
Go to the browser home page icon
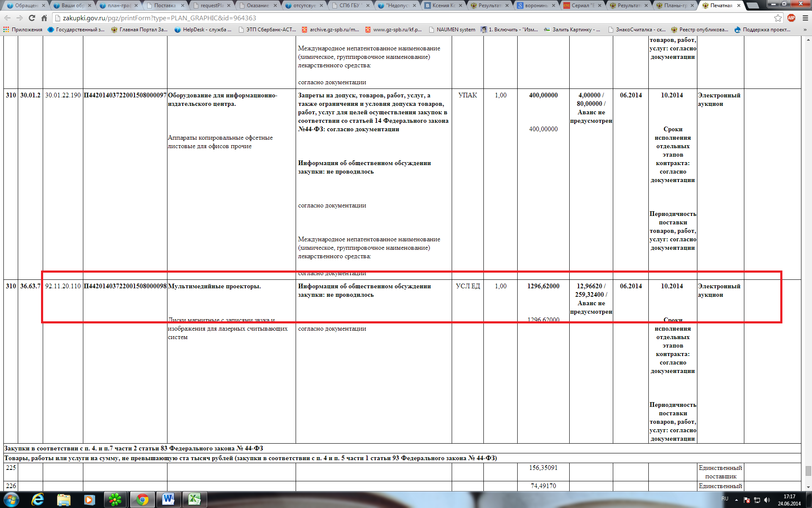(x=44, y=18)
